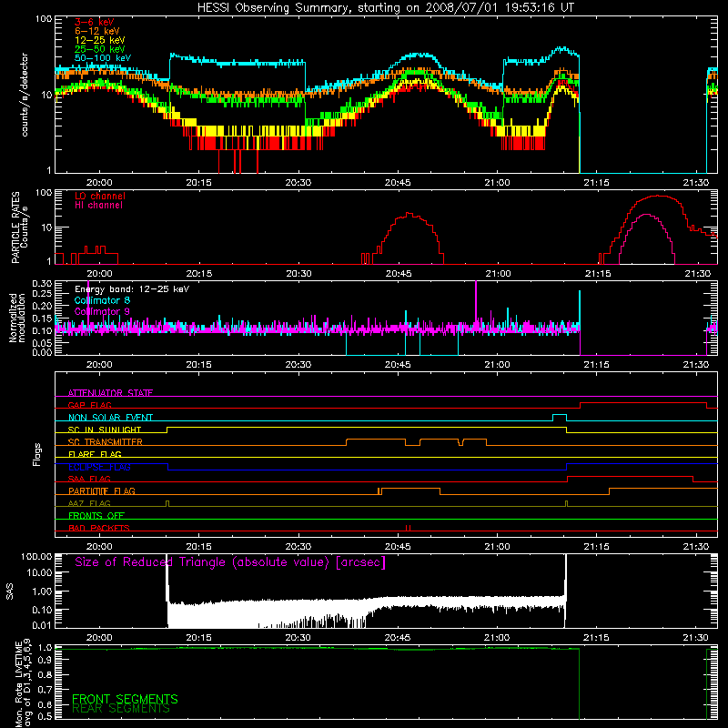Click the A47 FLAG label

pyautogui.click(x=89, y=503)
